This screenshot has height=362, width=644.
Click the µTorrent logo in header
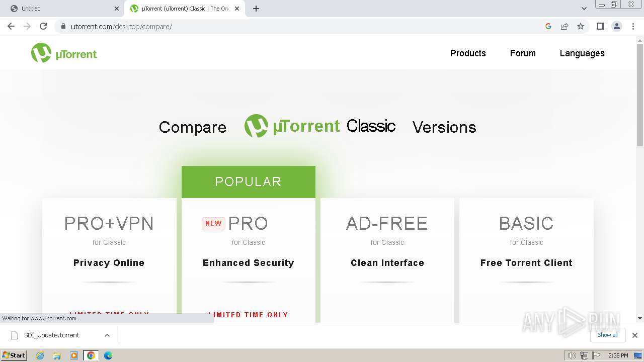64,53
